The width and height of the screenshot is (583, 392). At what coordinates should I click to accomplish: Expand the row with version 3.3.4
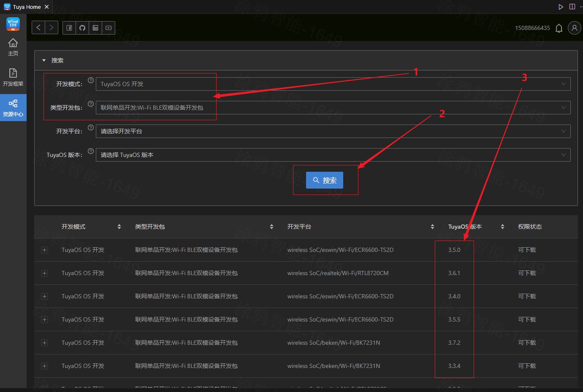(44, 366)
